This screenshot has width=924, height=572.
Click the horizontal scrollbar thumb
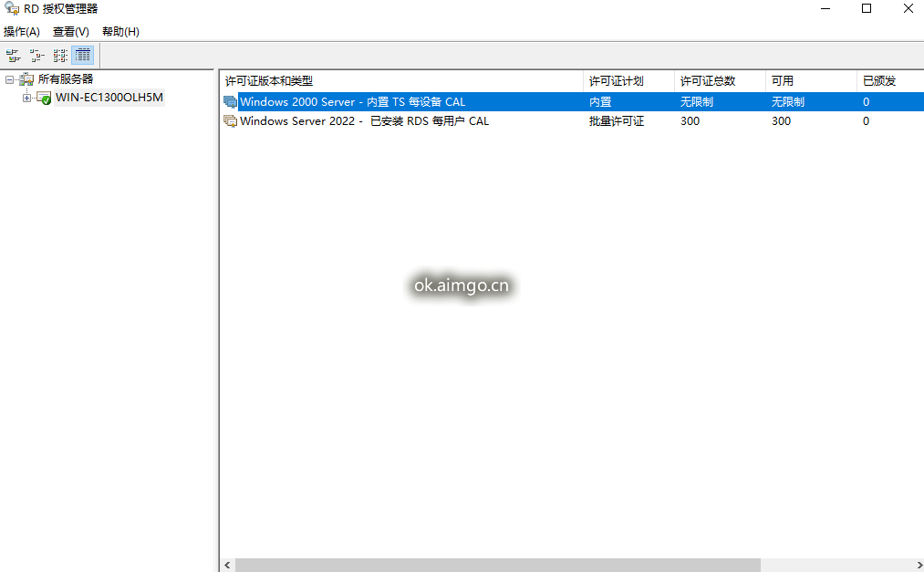coord(498,566)
